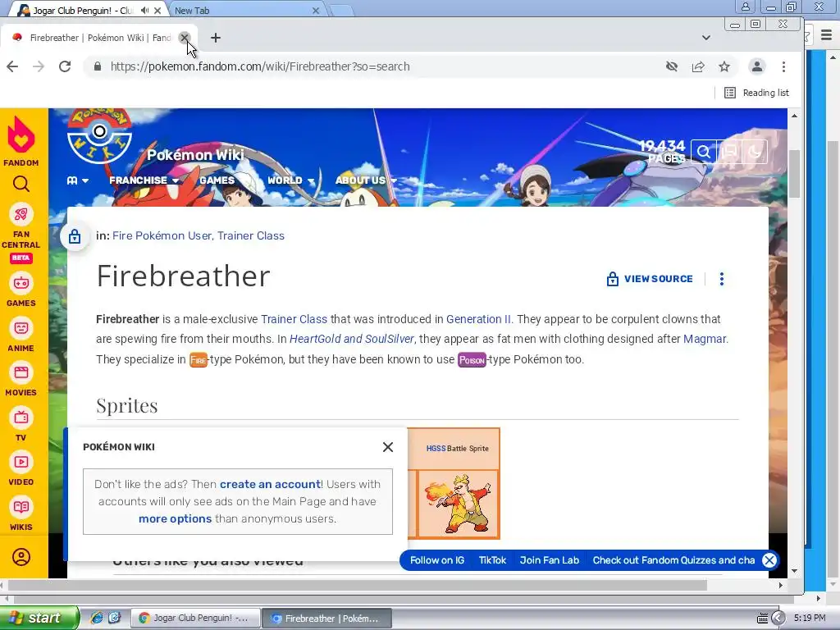Go back in browser history
Screen dimensions: 840x630
click(12, 66)
